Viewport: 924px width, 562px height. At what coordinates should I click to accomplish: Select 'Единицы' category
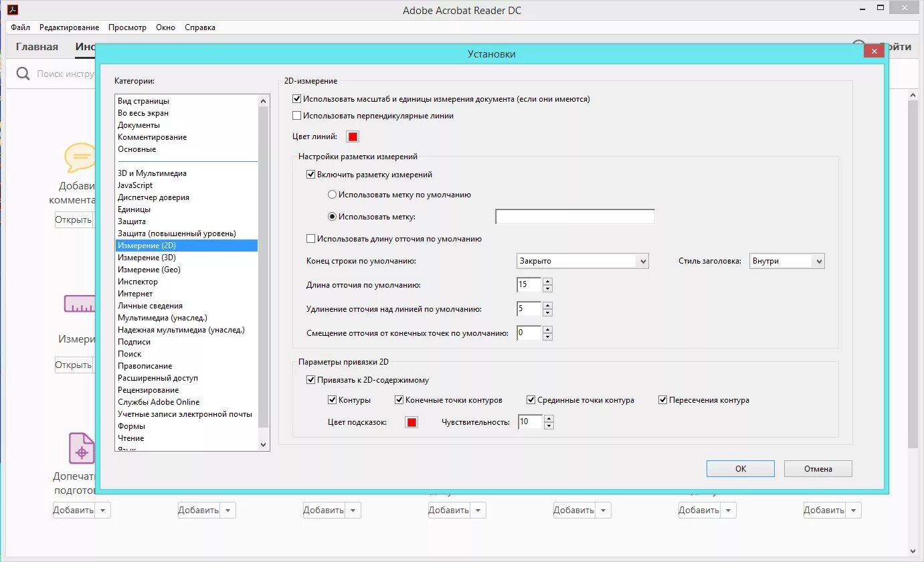pos(134,209)
